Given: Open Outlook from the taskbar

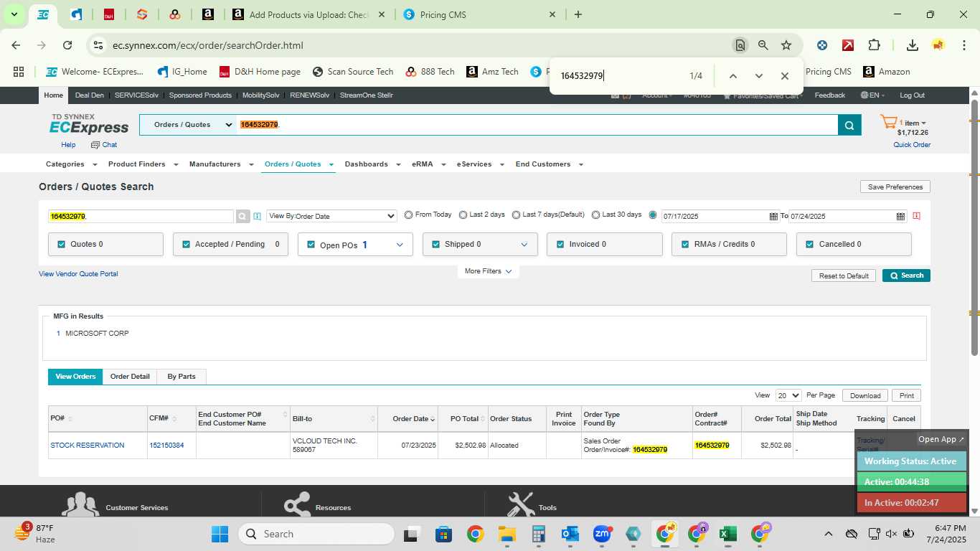Looking at the screenshot, I should (570, 534).
